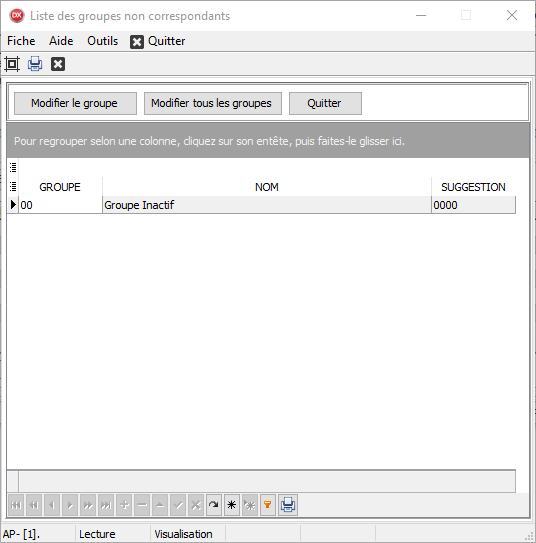
Task: Click the fit-window frame icon in the top toolbar
Action: 12,64
